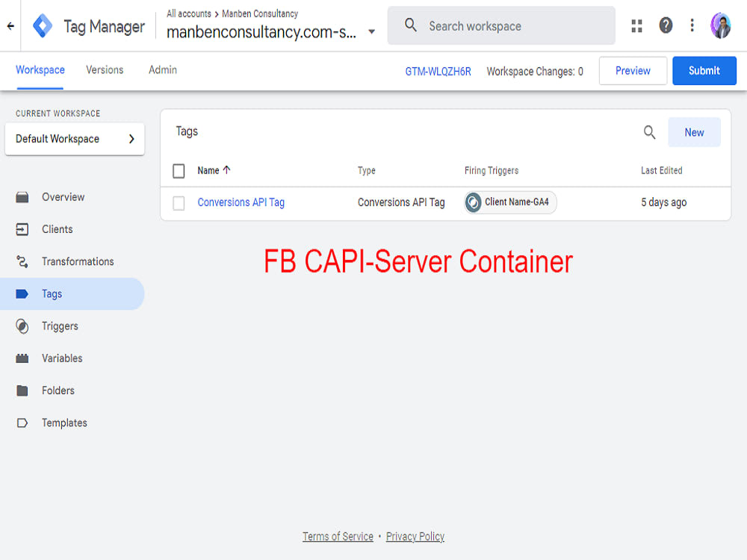Click the Templates icon in sidebar
Screen dimensions: 747x560
(x=22, y=423)
